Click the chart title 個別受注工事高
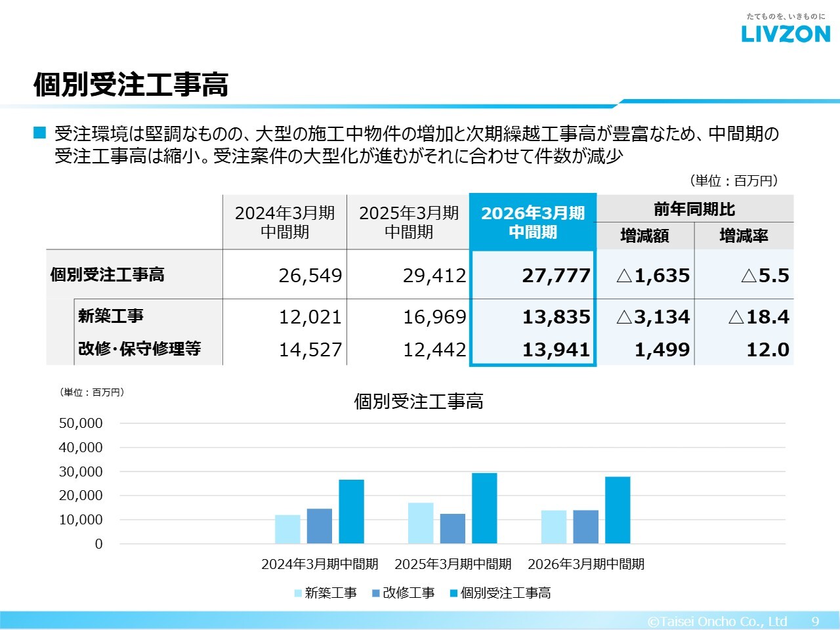The image size is (840, 630). click(419, 402)
